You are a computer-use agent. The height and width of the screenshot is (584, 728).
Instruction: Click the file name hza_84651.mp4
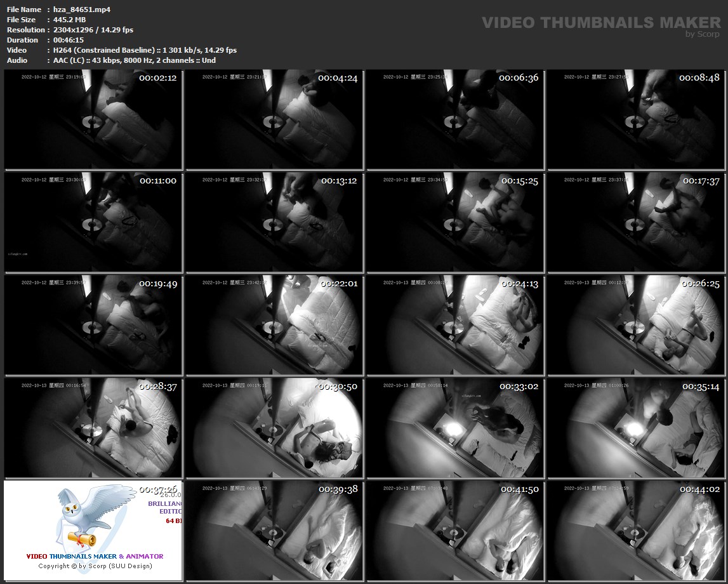pos(82,10)
